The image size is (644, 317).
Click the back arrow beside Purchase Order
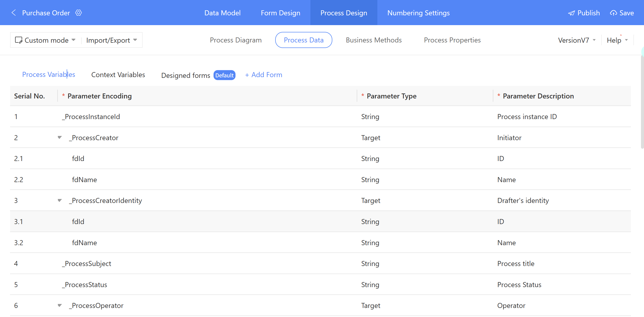pyautogui.click(x=14, y=13)
